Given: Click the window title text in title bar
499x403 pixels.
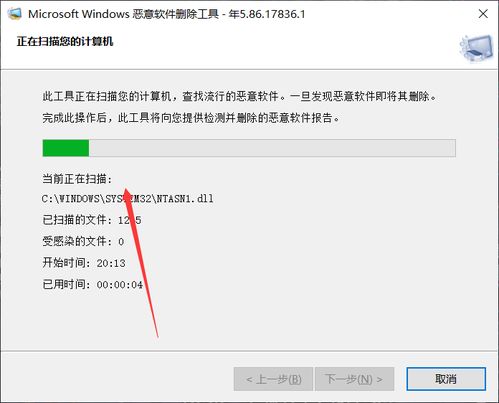Looking at the screenshot, I should tap(167, 14).
